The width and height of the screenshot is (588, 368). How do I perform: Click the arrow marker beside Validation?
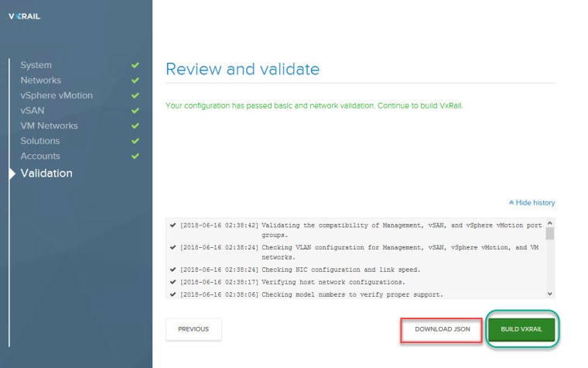(12, 174)
